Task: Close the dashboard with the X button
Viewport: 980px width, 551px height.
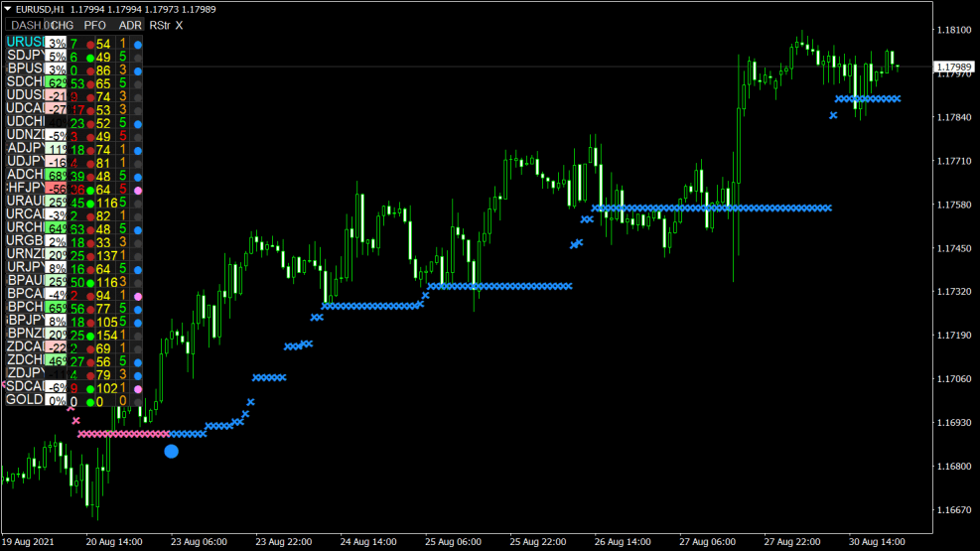Action: pyautogui.click(x=180, y=25)
